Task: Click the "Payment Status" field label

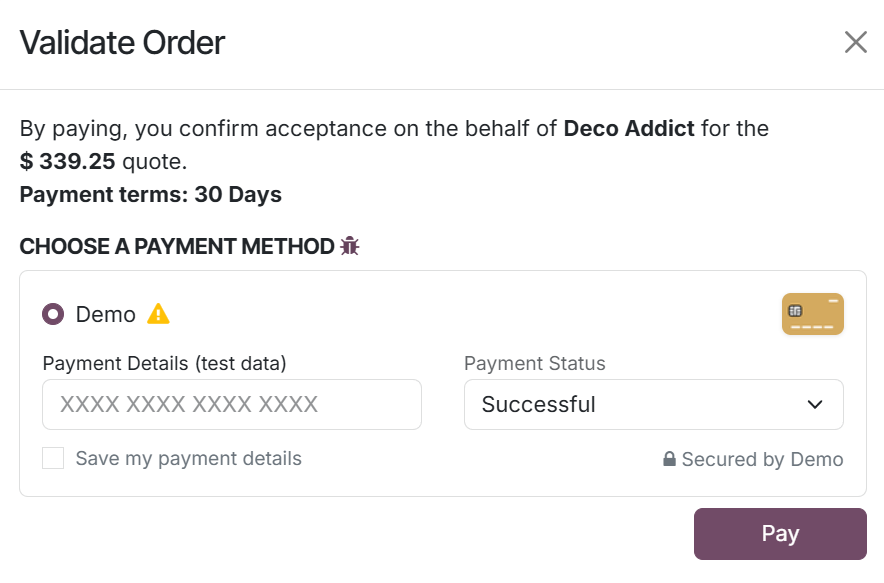Action: click(x=534, y=363)
